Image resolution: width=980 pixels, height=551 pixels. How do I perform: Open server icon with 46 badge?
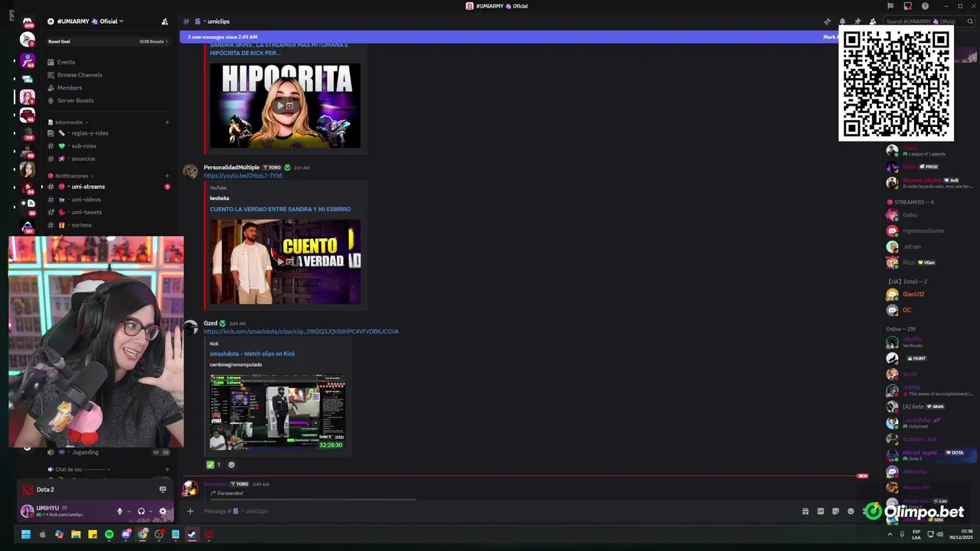(x=28, y=116)
